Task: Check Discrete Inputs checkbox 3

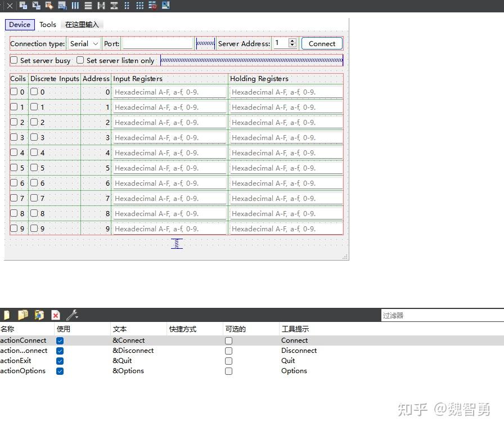Action: [x=34, y=137]
